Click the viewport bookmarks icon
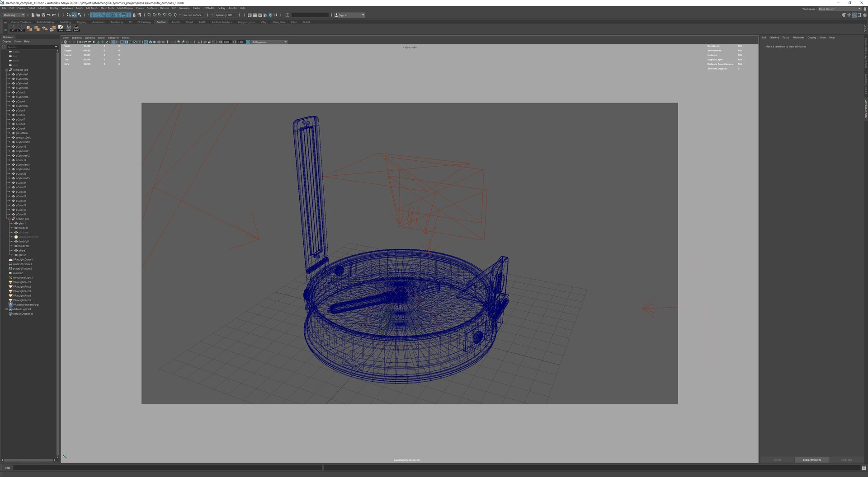 point(94,42)
